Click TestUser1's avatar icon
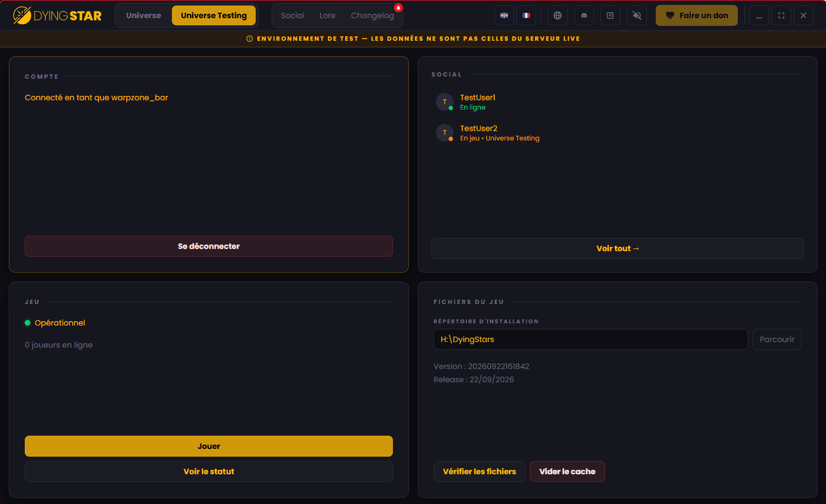826x504 pixels. point(445,102)
